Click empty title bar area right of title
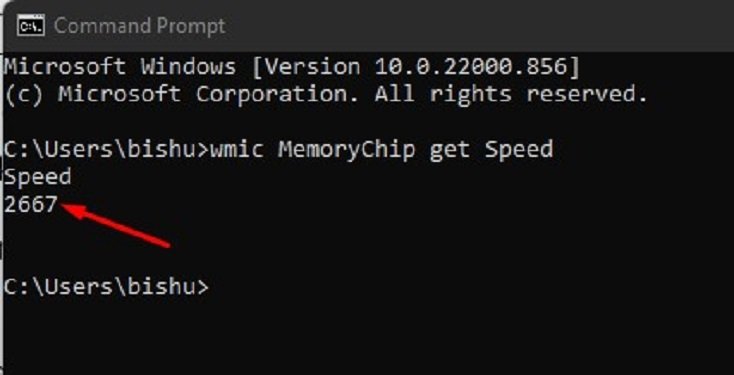 (x=477, y=25)
